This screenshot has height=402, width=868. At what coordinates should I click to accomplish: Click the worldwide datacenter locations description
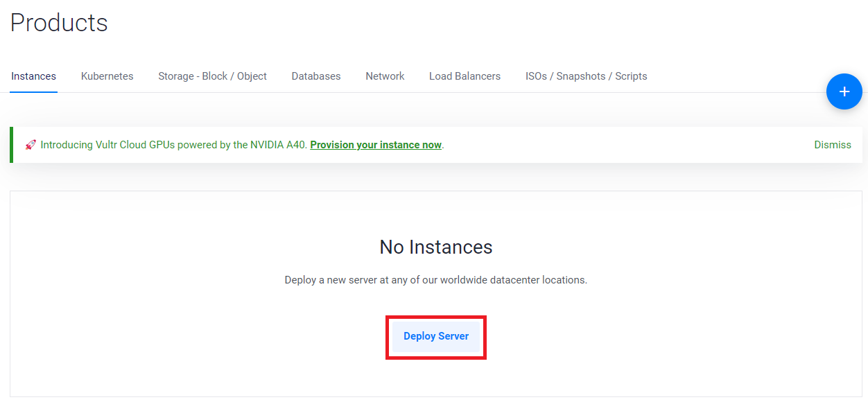point(436,280)
